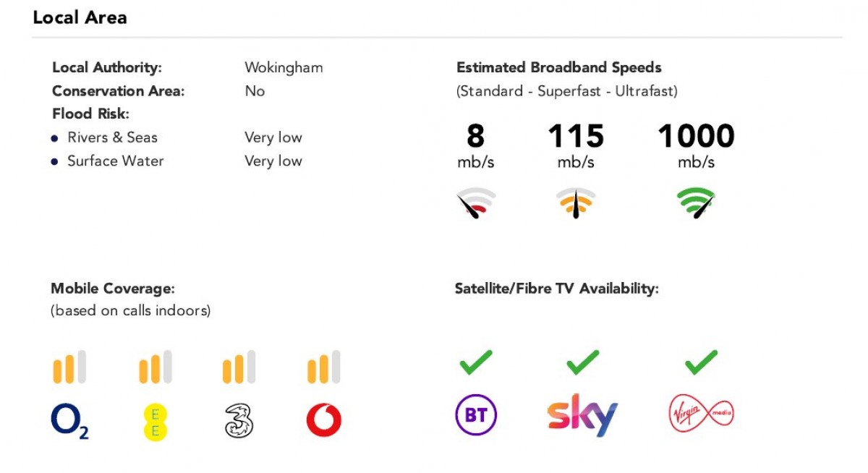Image resolution: width=868 pixels, height=473 pixels.
Task: Click the signal bars above O2
Action: click(x=69, y=367)
